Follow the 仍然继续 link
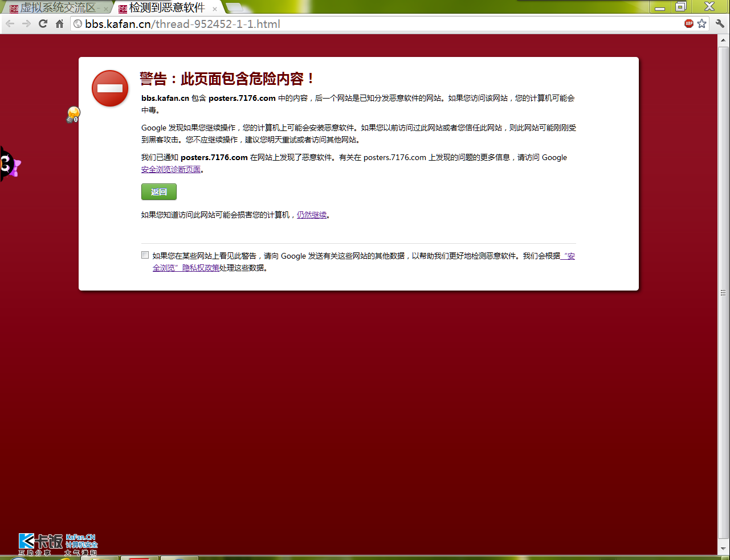 (312, 215)
